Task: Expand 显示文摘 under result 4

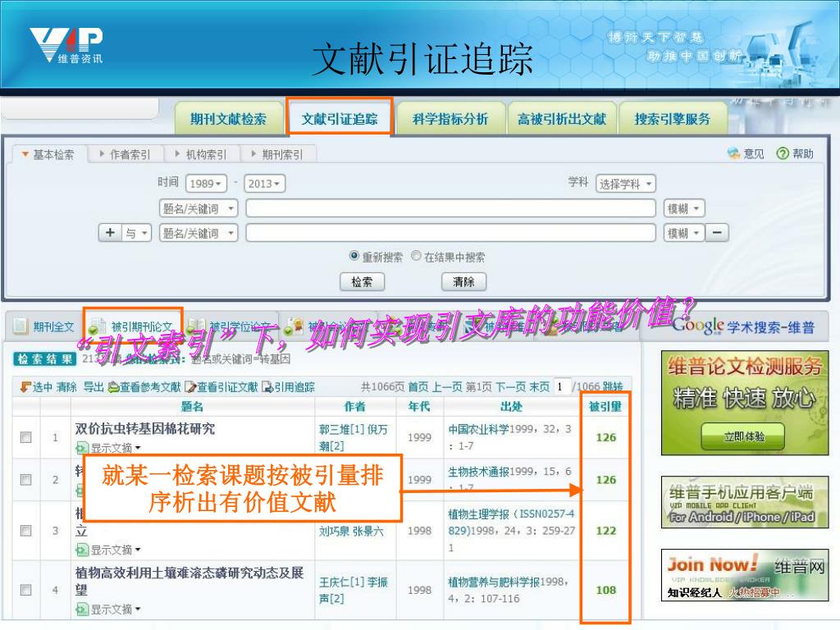Action: [x=109, y=609]
